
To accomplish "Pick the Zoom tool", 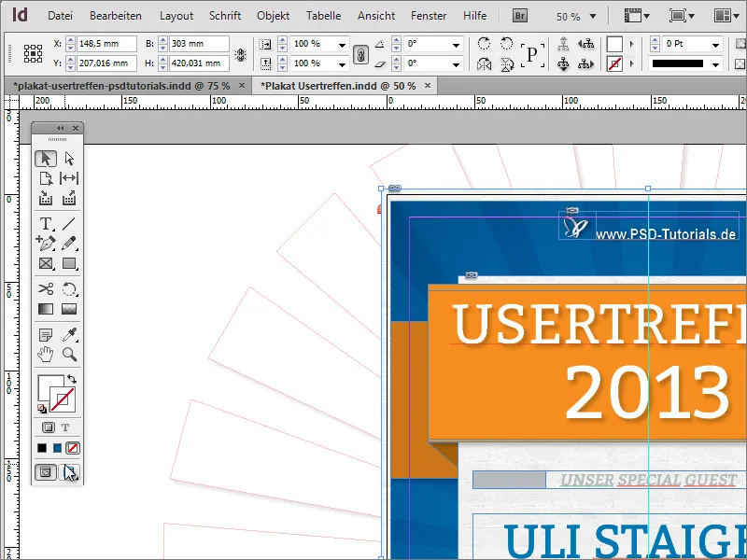I will tap(69, 355).
